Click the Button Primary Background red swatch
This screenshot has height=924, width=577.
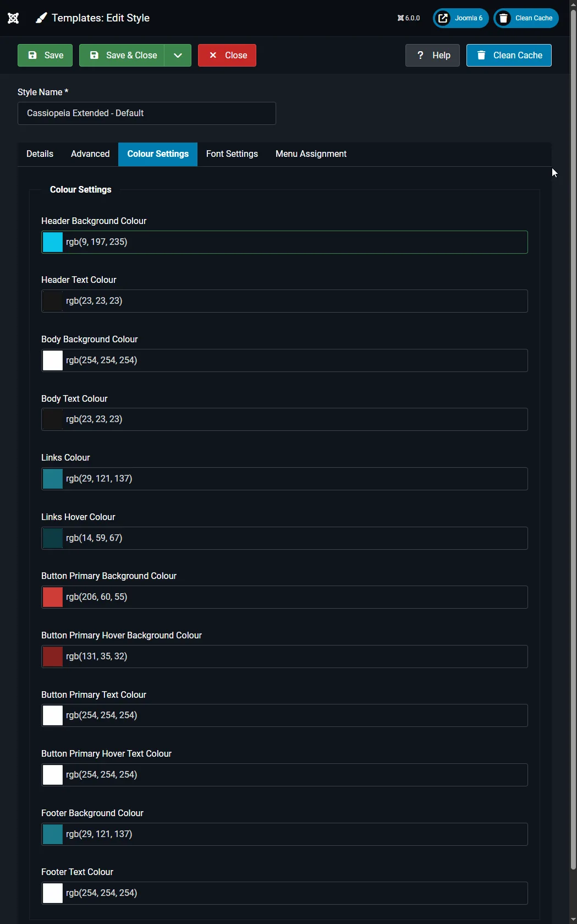pyautogui.click(x=53, y=597)
